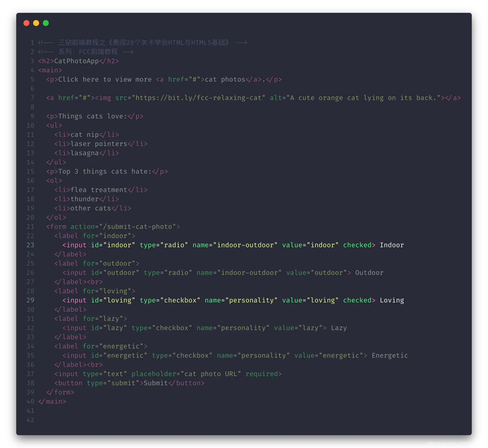Click the 'laser pointers' list item text
This screenshot has width=488, height=448.
pyautogui.click(x=99, y=144)
